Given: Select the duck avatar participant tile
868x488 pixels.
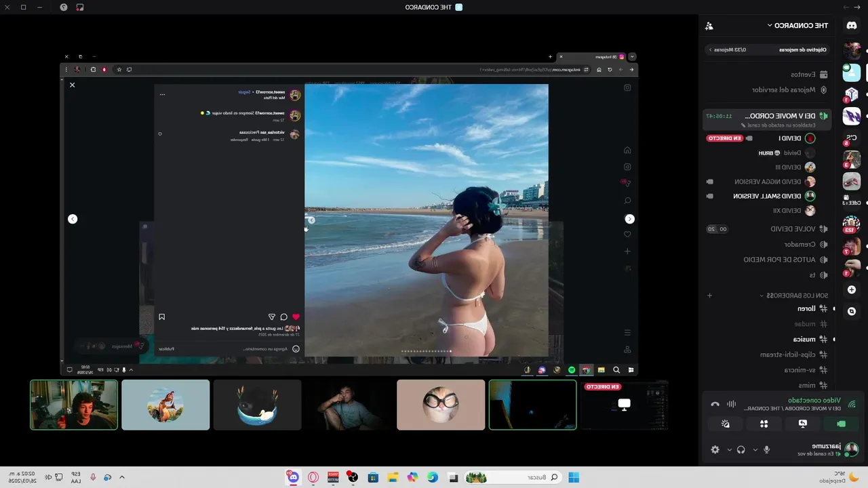Looking at the screenshot, I should 258,405.
